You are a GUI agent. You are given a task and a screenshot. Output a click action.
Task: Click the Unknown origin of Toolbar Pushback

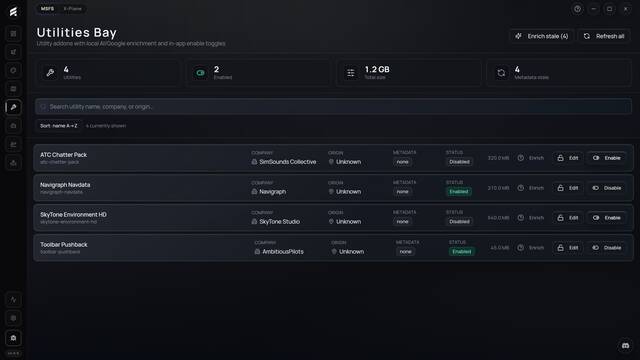click(x=351, y=251)
